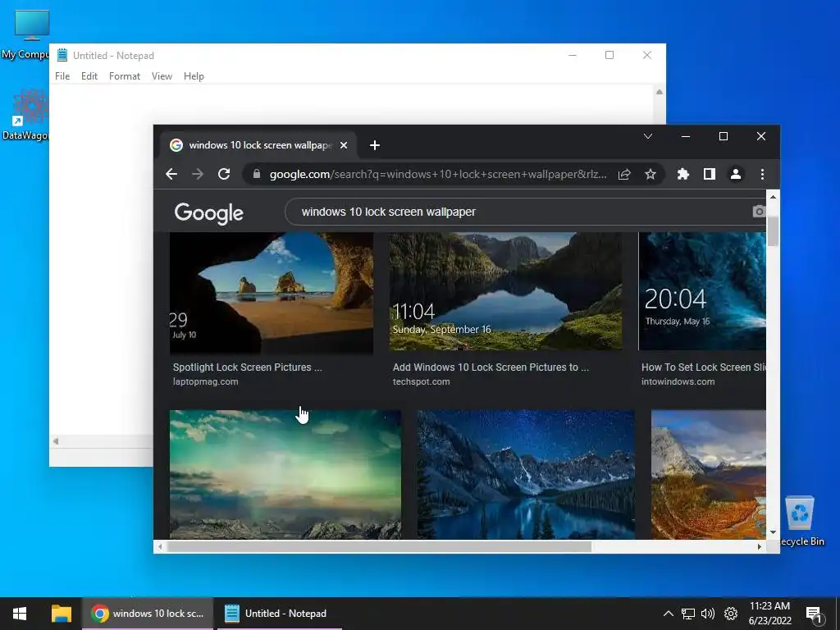The image size is (840, 630).
Task: Search by image camera icon
Action: 759,212
